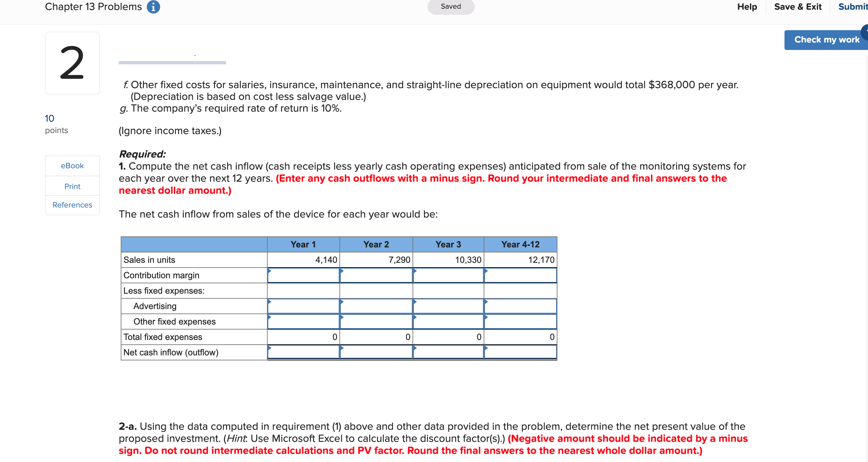Viewport: 868px width, 462px height.
Task: Click the question number 2 panel
Action: (x=72, y=63)
